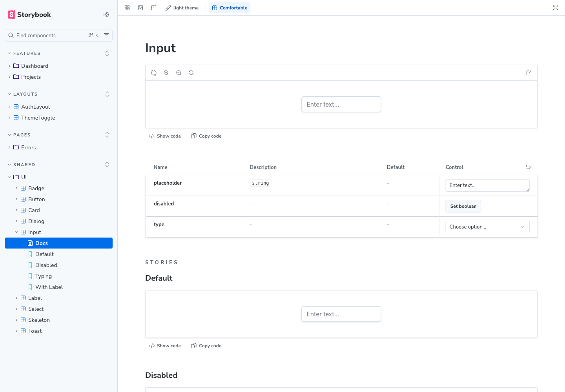Focus the top preview Enter text input

pyautogui.click(x=341, y=104)
